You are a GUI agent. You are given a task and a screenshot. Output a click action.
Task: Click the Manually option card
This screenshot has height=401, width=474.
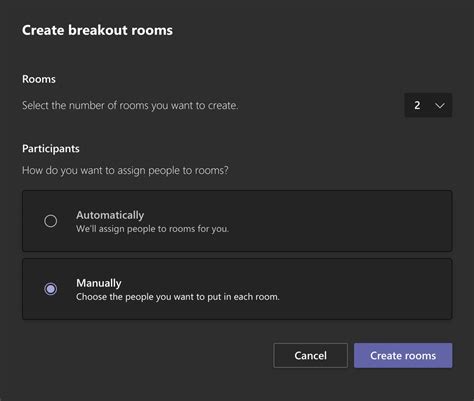tap(237, 289)
